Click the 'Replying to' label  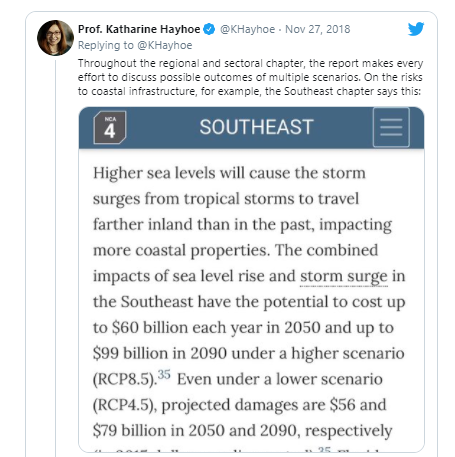pyautogui.click(x=106, y=45)
